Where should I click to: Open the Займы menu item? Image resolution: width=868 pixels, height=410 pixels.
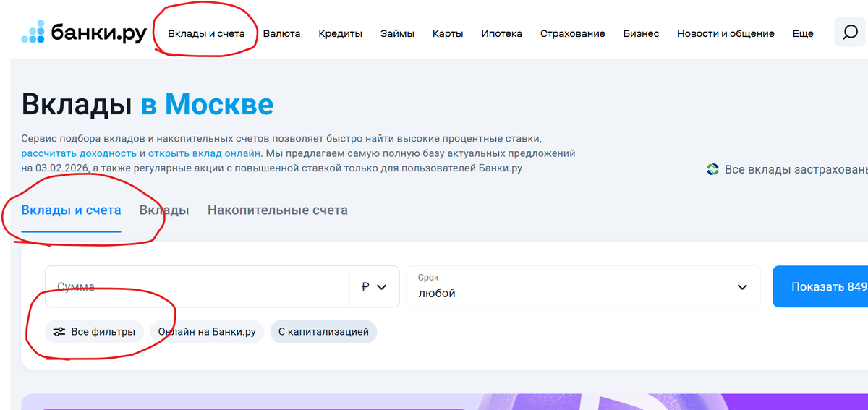click(x=397, y=33)
